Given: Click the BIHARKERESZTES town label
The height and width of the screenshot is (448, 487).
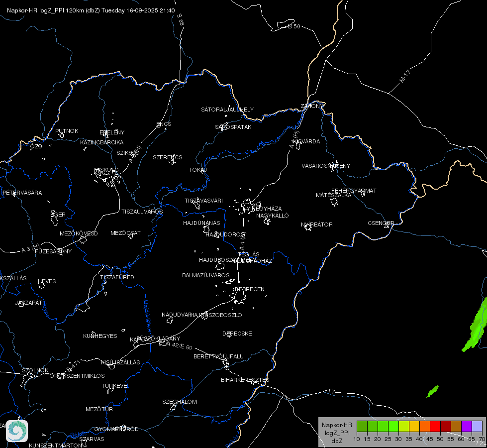Looking at the screenshot, I should click(245, 380).
